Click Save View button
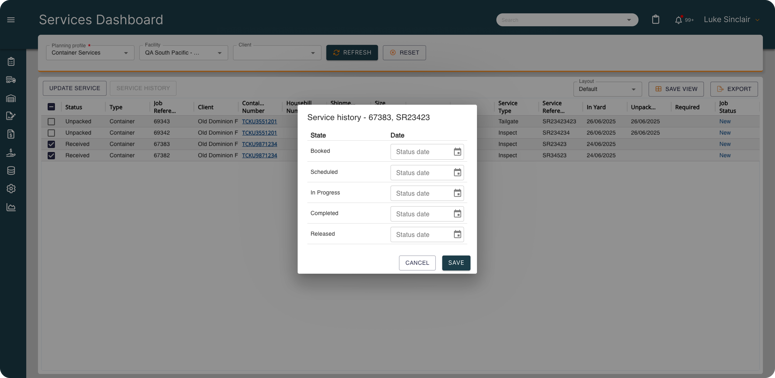775x378 pixels. tap(676, 89)
